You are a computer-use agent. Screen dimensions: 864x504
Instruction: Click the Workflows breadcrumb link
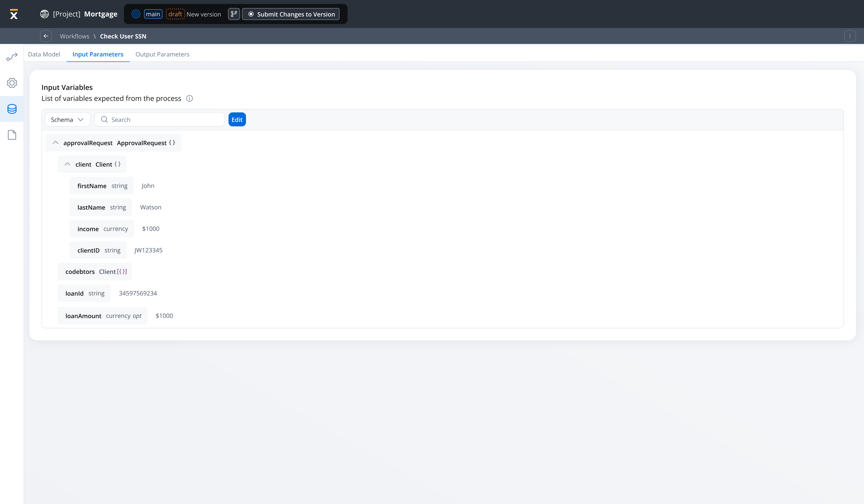(x=74, y=36)
